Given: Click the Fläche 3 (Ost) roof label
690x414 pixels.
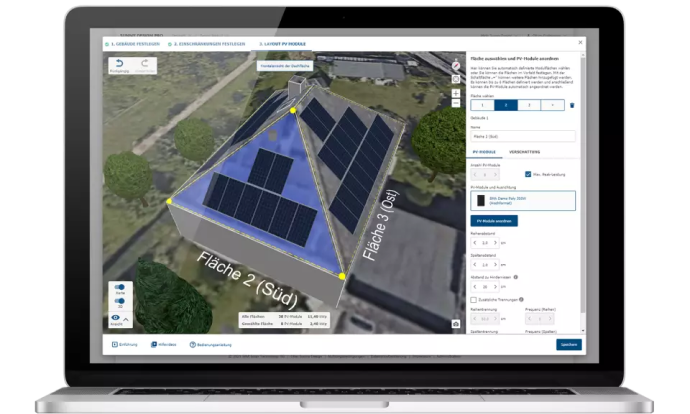Looking at the screenshot, I should (380, 225).
